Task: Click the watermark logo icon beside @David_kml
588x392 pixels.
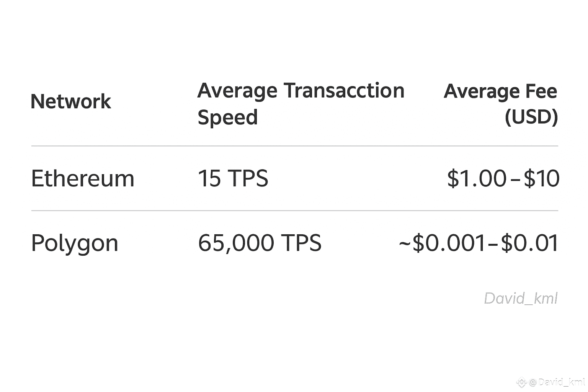Action: (521, 382)
